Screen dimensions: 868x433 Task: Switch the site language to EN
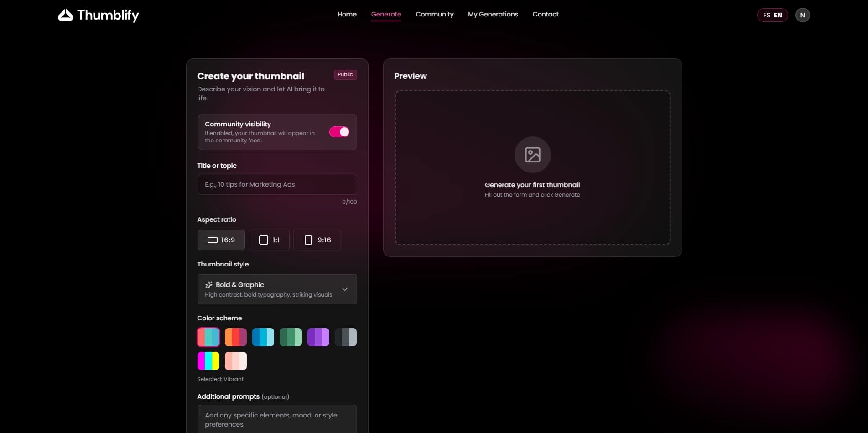777,15
